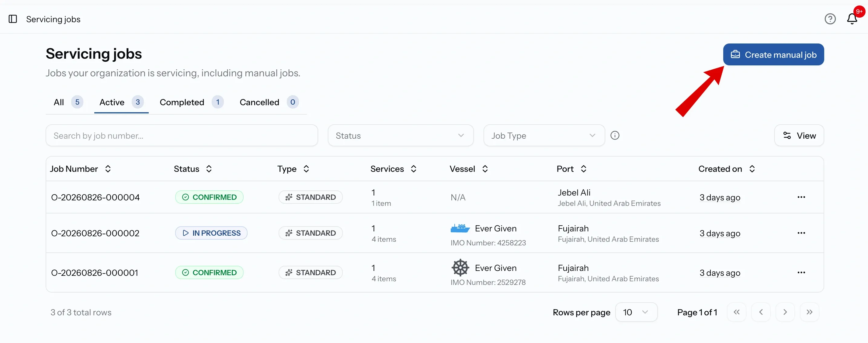Click the IN PROGRESS status badge

211,233
